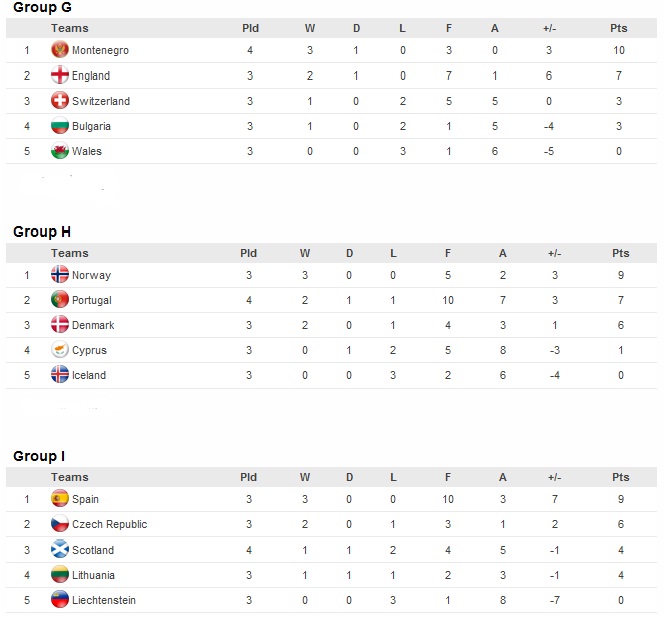Viewport: 665px width, 617px height.
Task: Open the Denmark team link
Action: click(93, 325)
